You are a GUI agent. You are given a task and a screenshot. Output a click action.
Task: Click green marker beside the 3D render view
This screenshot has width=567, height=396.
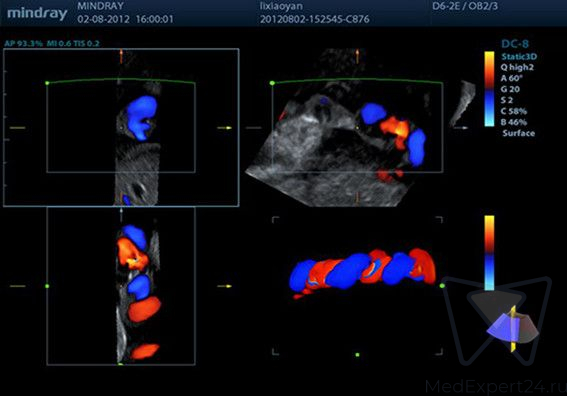[x=442, y=286]
